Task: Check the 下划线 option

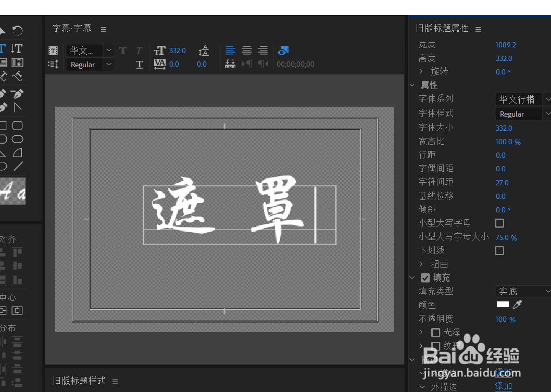Action: 499,250
